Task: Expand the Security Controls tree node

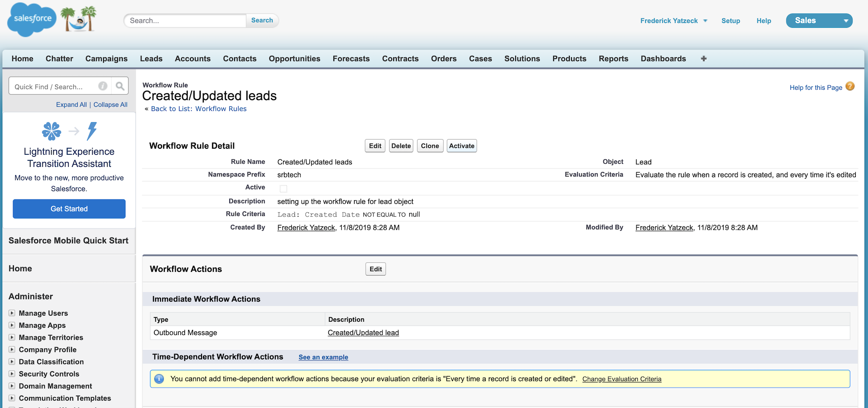Action: click(x=12, y=374)
